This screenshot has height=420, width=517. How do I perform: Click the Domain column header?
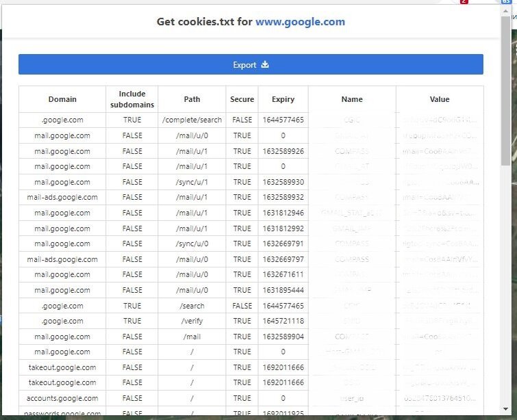coord(62,99)
